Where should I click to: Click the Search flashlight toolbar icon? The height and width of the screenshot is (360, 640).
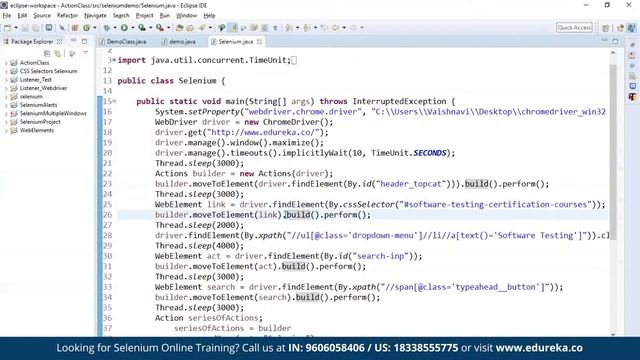[202, 28]
